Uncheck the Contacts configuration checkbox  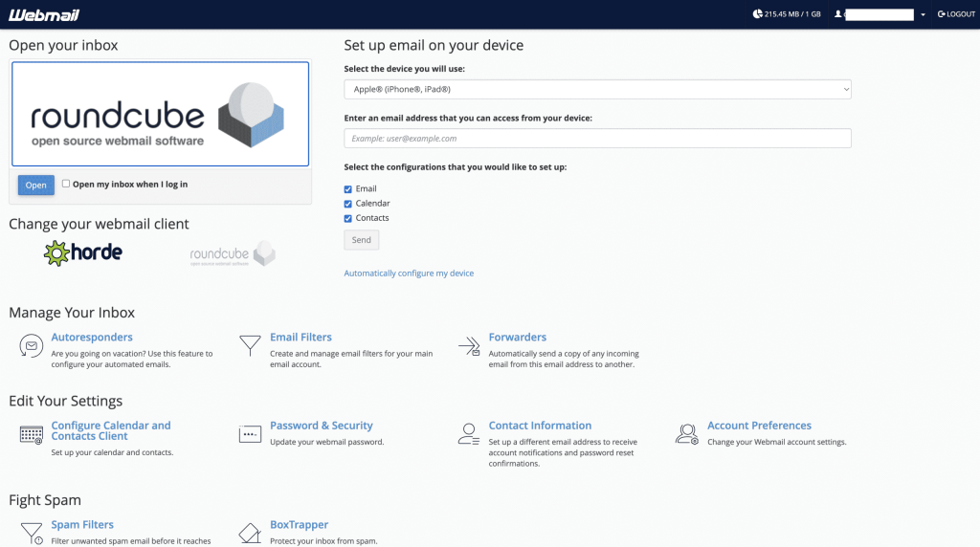[348, 219]
